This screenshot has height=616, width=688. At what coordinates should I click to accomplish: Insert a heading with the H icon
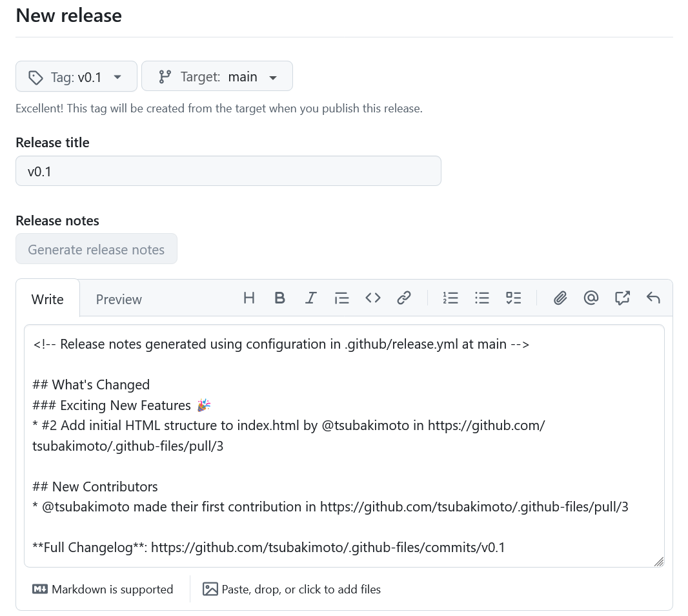248,298
